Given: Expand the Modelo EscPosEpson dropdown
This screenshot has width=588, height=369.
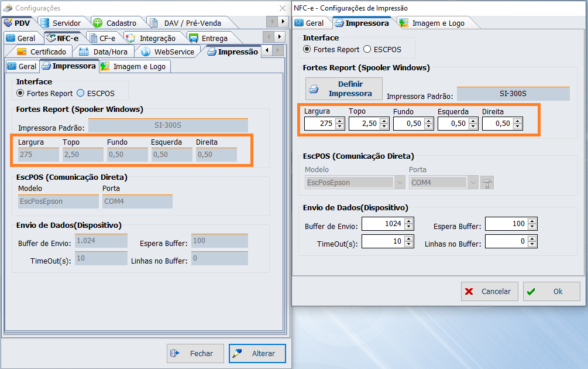Looking at the screenshot, I should point(400,183).
